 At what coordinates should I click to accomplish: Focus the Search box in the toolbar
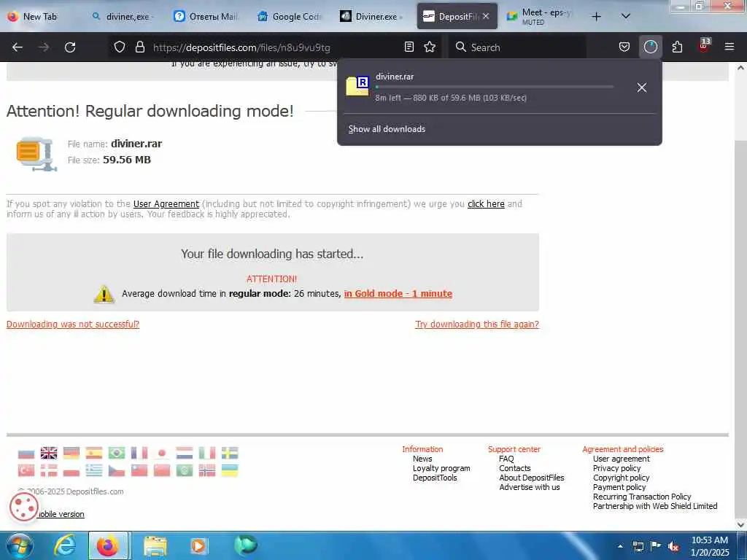point(517,47)
